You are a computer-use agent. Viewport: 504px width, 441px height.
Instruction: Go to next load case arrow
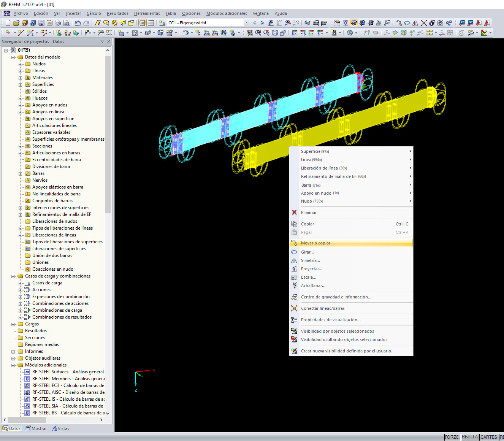[262, 23]
